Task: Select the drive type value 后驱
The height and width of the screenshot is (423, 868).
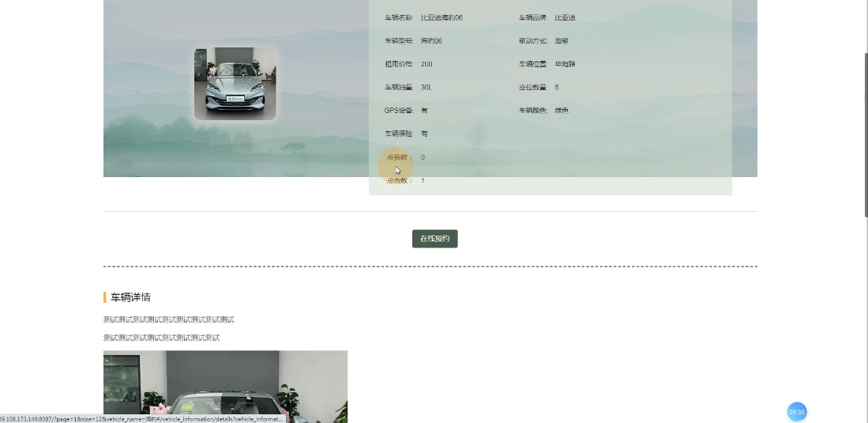Action: coord(562,41)
